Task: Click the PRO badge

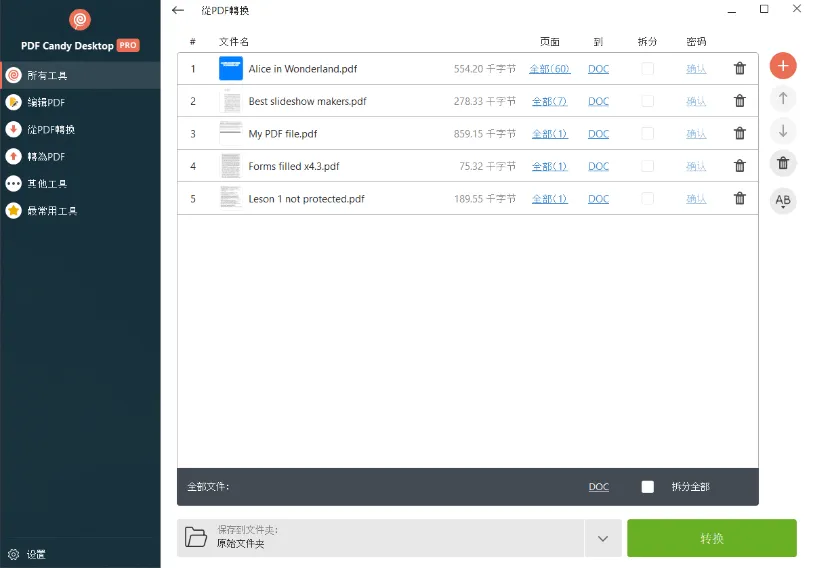Action: pyautogui.click(x=128, y=45)
